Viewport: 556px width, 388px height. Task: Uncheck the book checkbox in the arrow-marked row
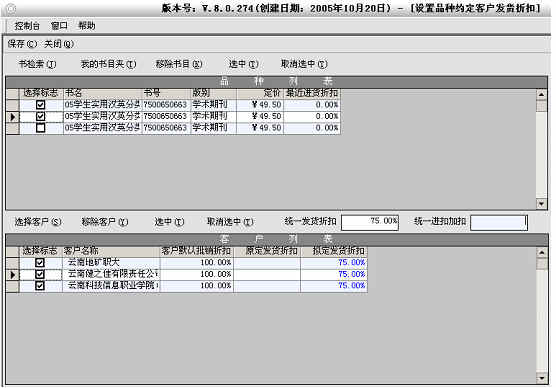41,116
